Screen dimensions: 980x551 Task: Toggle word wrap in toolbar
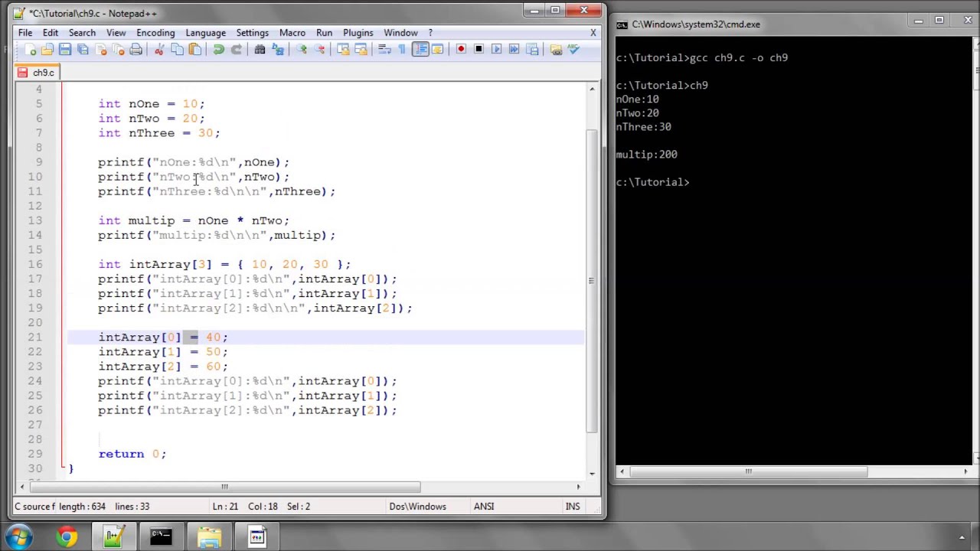[384, 50]
